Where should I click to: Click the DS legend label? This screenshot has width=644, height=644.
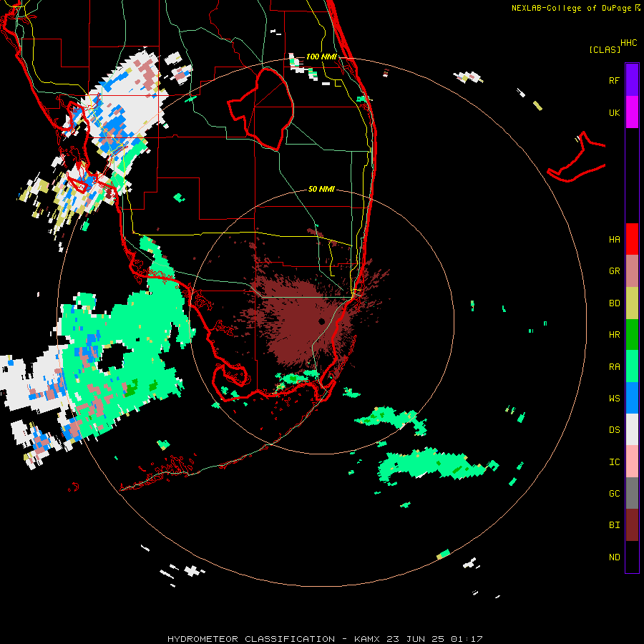614,429
